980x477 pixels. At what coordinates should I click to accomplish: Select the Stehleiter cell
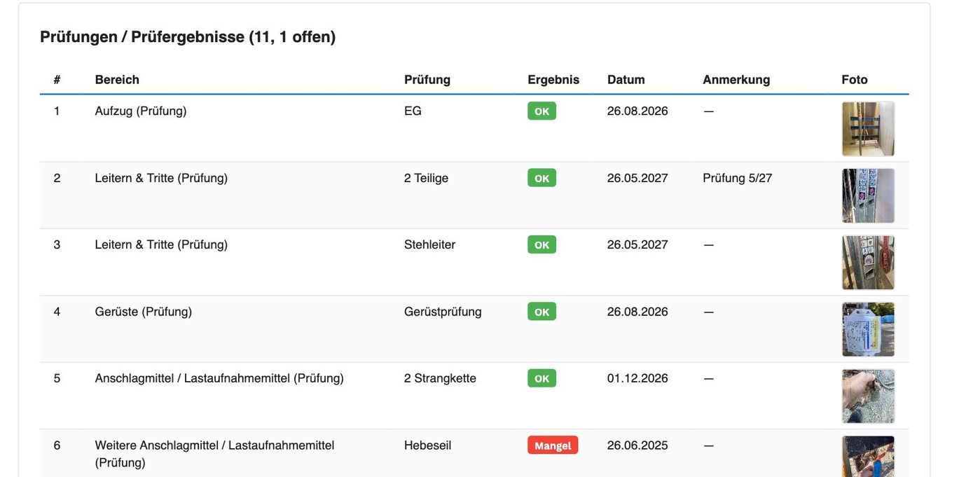coord(429,244)
